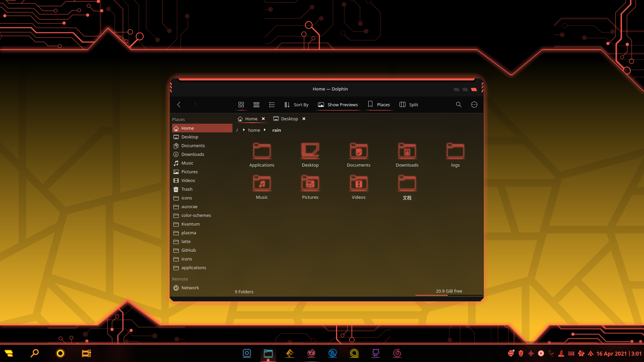Image resolution: width=644 pixels, height=362 pixels.
Task: Open the application launcher in taskbar
Action: click(x=9, y=353)
